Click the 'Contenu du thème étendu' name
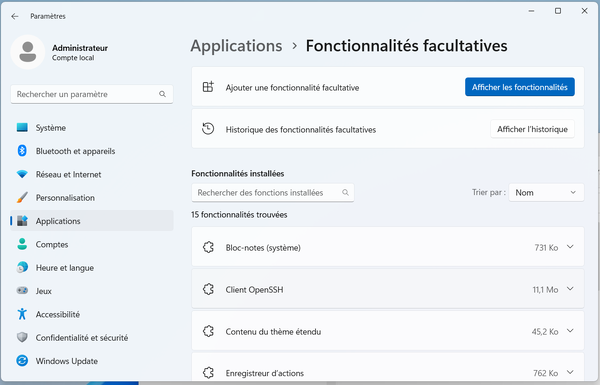 (273, 331)
